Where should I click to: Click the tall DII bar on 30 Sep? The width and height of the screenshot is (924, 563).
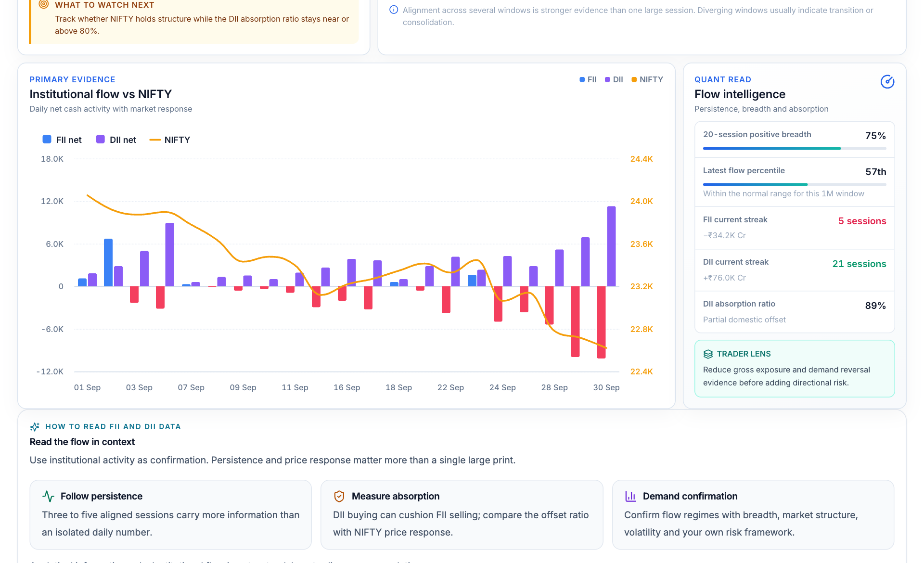611,246
